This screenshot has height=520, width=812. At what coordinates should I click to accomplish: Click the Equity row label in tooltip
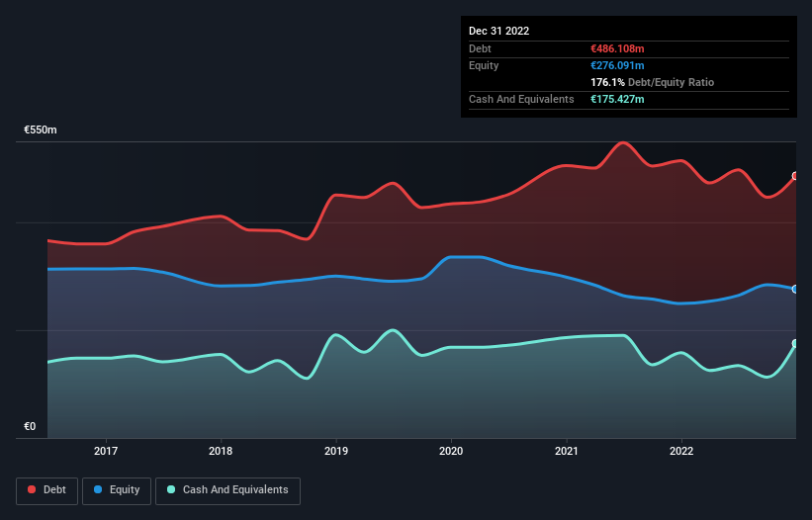484,65
